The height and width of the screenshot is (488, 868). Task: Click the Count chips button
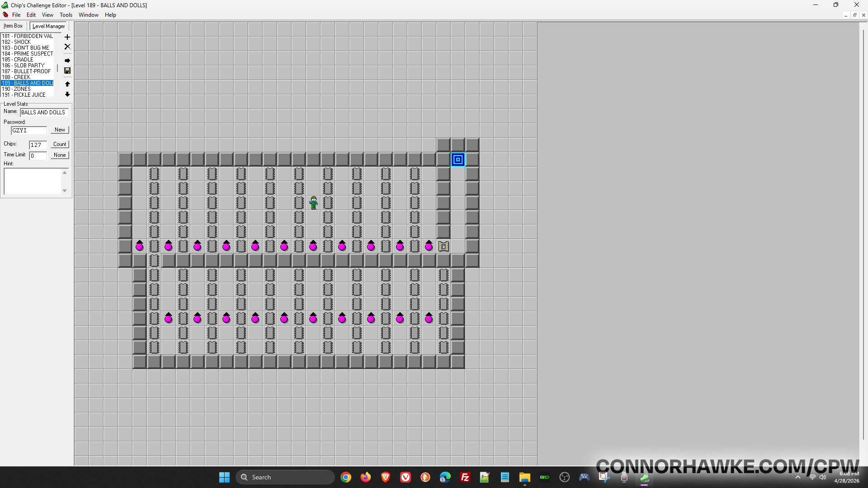pyautogui.click(x=60, y=144)
